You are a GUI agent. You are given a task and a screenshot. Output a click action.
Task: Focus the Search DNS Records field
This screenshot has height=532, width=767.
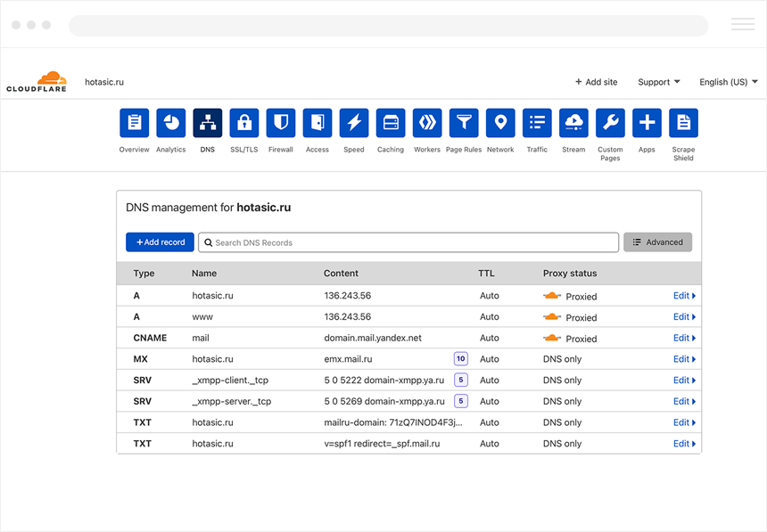click(408, 242)
